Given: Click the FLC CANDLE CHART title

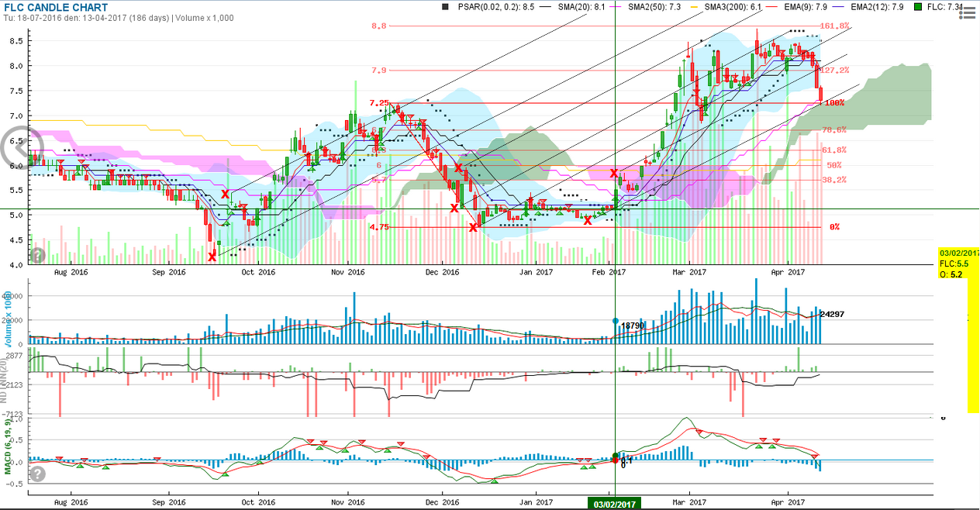Looking at the screenshot, I should click(56, 7).
